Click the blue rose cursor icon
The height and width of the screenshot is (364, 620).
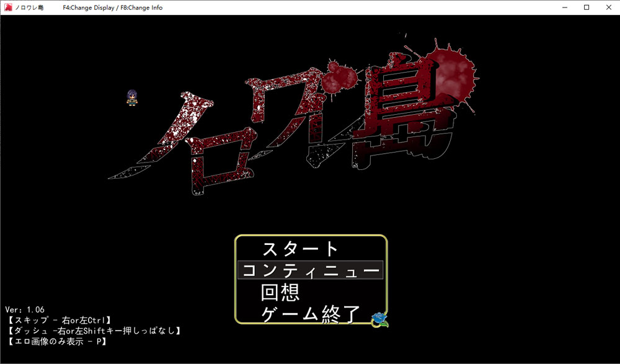tap(380, 319)
